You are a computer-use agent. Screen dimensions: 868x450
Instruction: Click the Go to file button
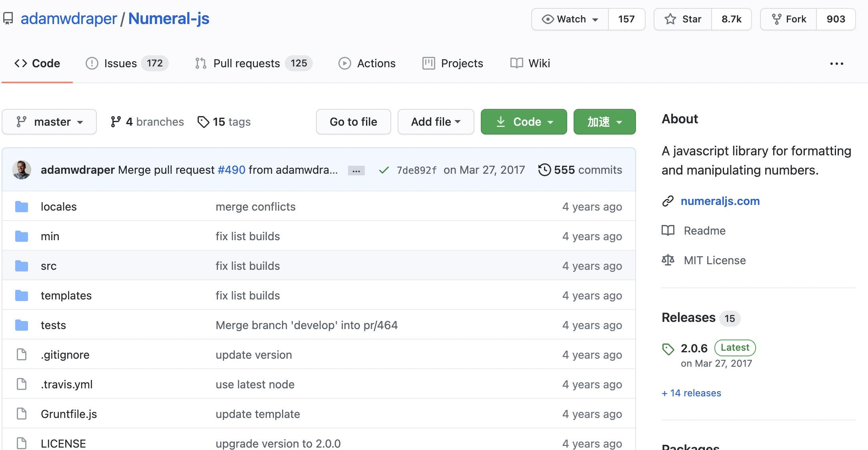pos(353,122)
